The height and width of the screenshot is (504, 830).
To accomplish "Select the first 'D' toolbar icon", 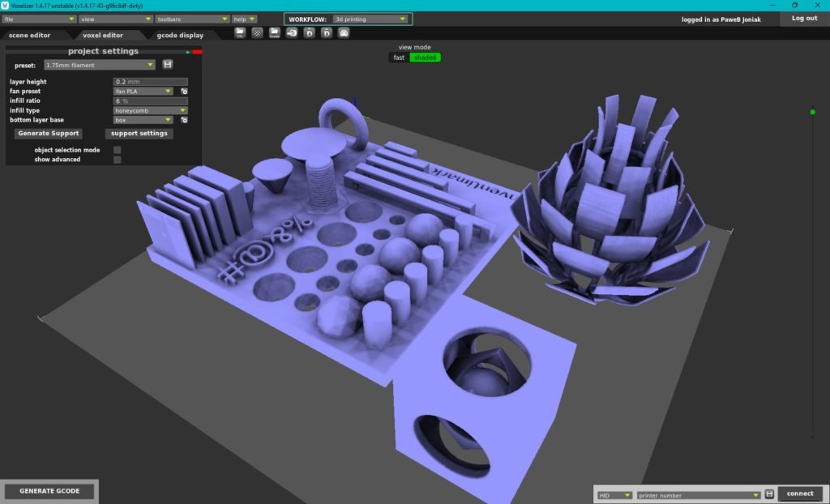I will pyautogui.click(x=310, y=32).
